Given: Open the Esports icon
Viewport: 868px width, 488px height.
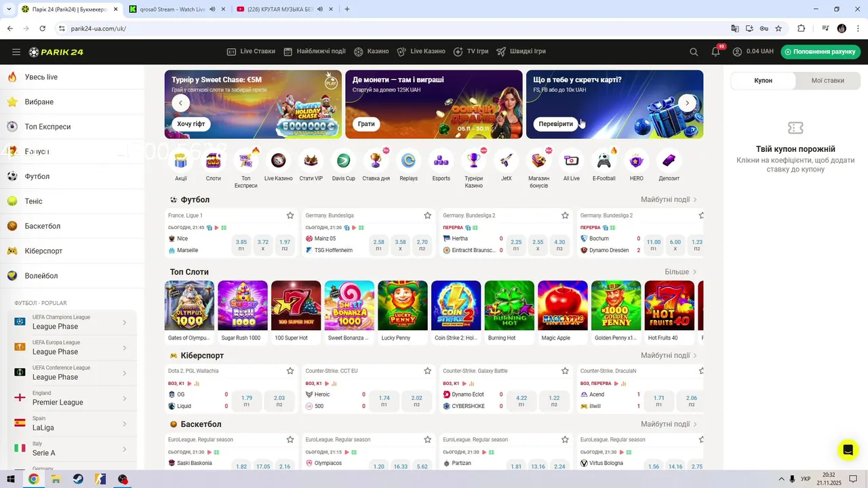Looking at the screenshot, I should pyautogui.click(x=441, y=161).
